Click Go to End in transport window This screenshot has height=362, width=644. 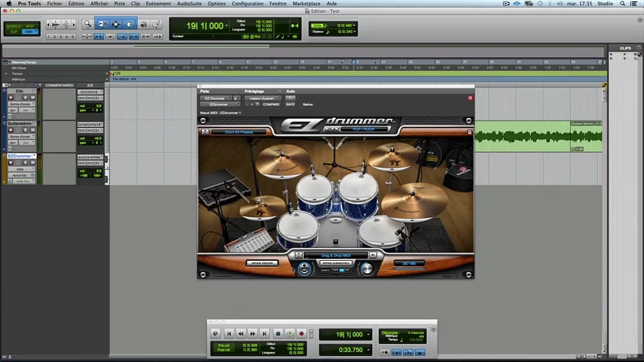[264, 334]
